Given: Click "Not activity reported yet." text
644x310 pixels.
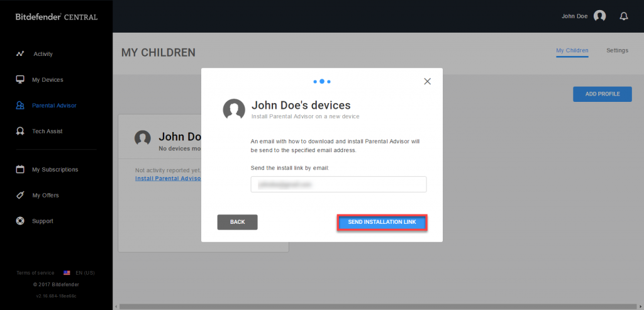Looking at the screenshot, I should tap(168, 170).
